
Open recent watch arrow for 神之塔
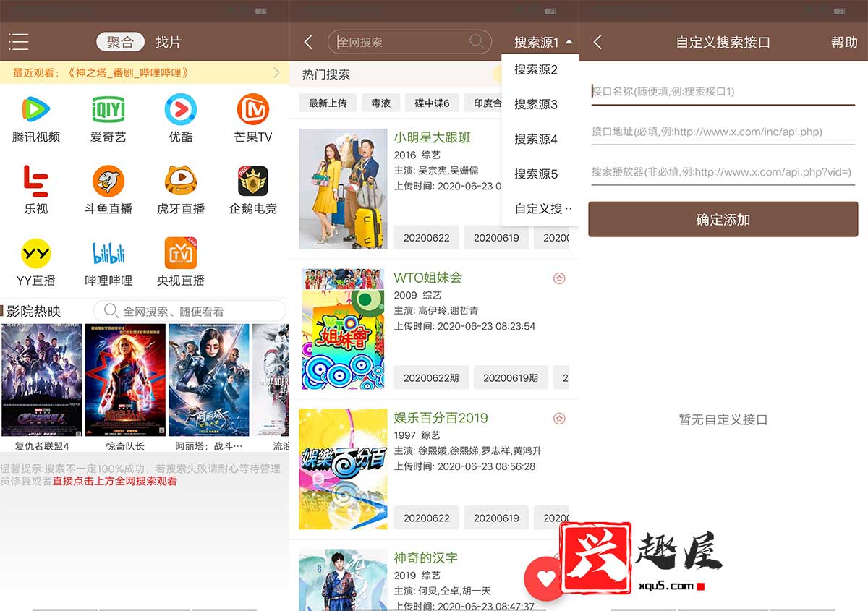[x=276, y=72]
